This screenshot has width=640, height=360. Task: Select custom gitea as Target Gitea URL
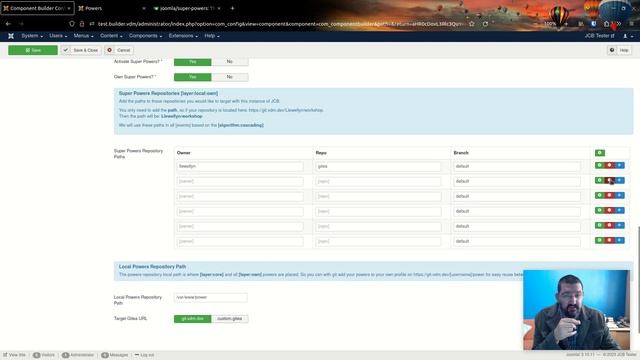(x=230, y=319)
